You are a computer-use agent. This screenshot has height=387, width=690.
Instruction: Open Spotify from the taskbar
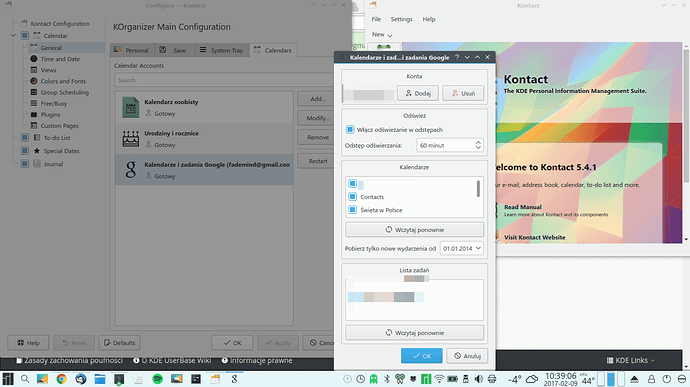pos(157,379)
